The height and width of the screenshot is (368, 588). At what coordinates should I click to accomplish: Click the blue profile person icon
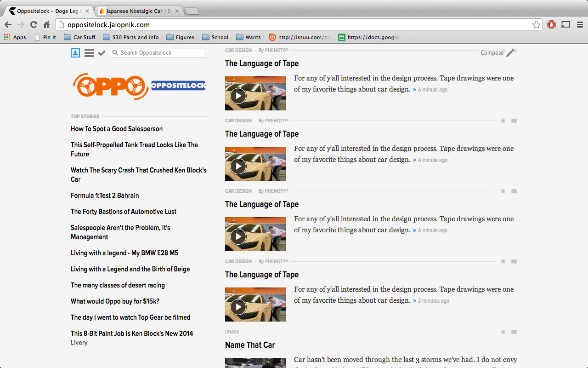[75, 53]
